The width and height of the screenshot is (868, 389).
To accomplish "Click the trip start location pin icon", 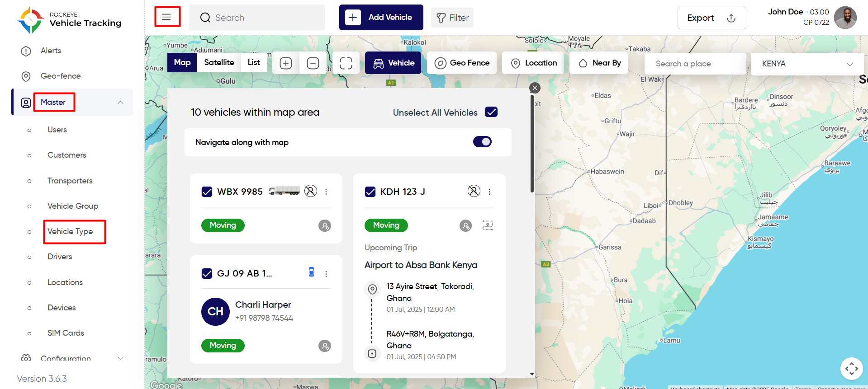I will pos(372,289).
